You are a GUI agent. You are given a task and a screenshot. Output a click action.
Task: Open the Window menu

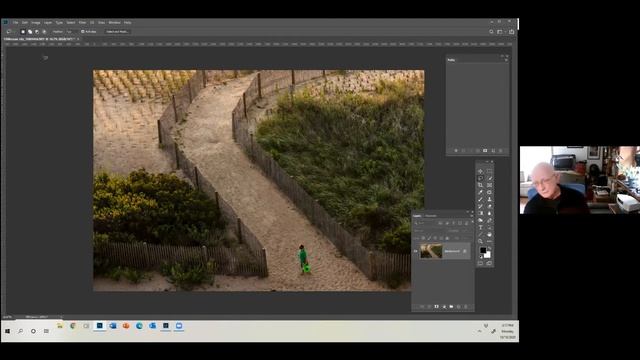115,22
